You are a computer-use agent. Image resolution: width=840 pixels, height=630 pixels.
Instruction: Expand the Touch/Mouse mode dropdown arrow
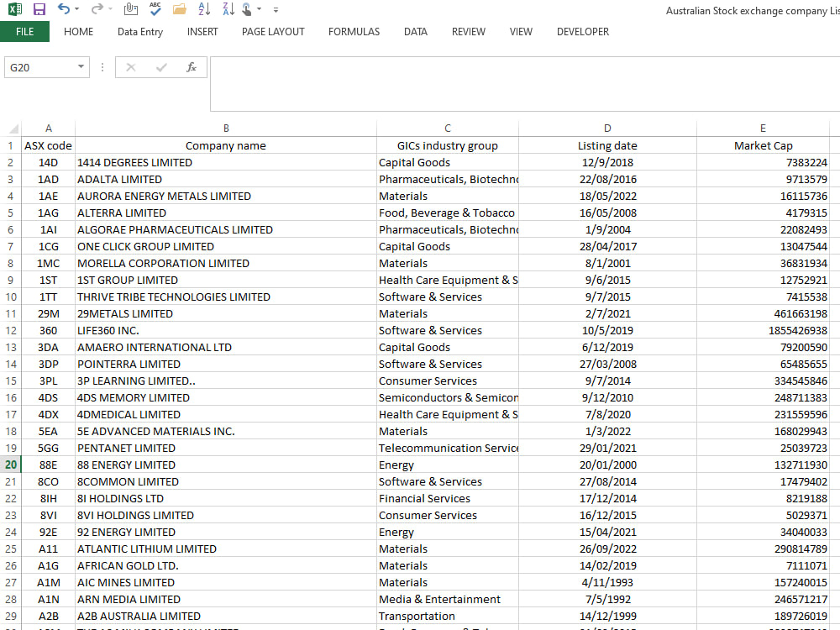pos(260,9)
